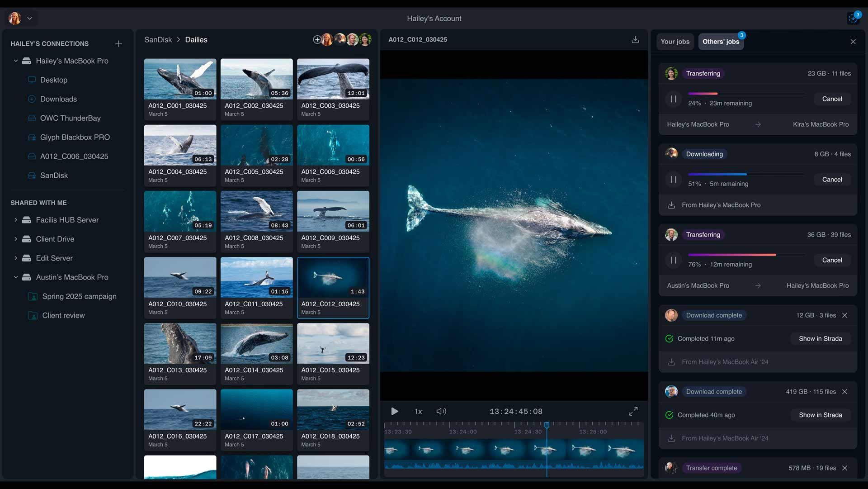Image resolution: width=868 pixels, height=489 pixels.
Task: Expand the Facilis HUB Server
Action: pos(16,220)
